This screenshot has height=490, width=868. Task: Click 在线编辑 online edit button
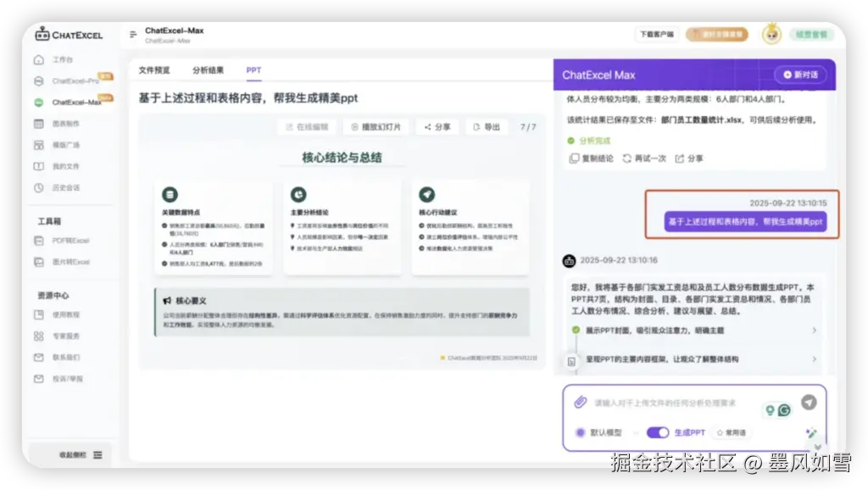pyautogui.click(x=307, y=127)
